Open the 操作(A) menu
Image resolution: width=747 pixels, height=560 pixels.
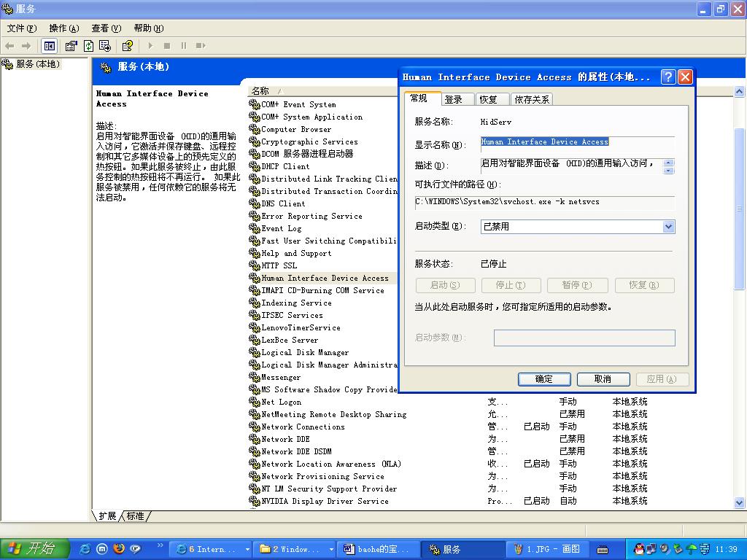pos(63,28)
